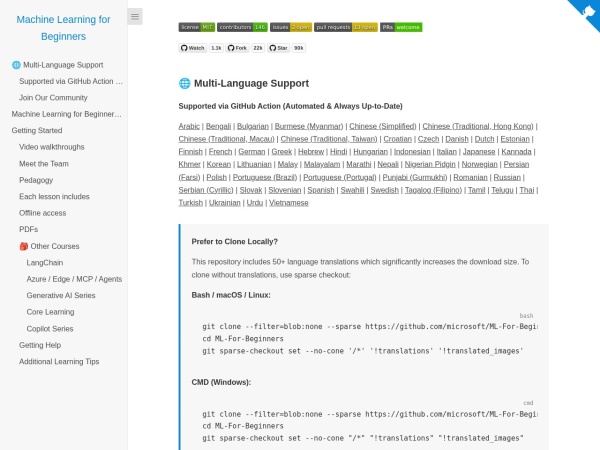Toggle the sidebar hamburger menu button
Viewport: 600px width, 450px height.
coord(135,16)
